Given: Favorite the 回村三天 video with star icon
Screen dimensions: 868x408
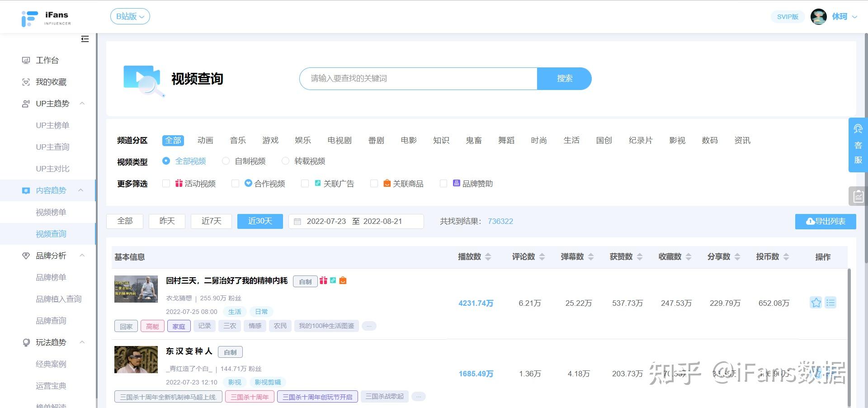Looking at the screenshot, I should coord(816,303).
